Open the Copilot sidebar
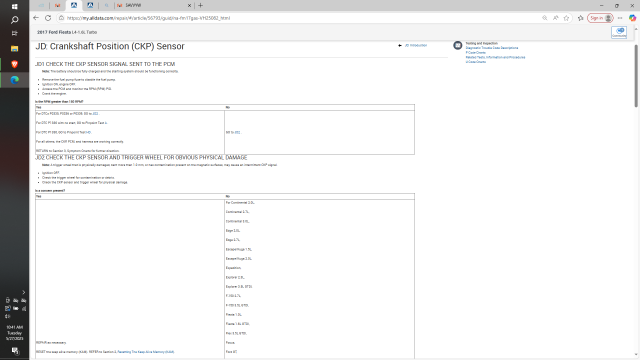 [632, 18]
